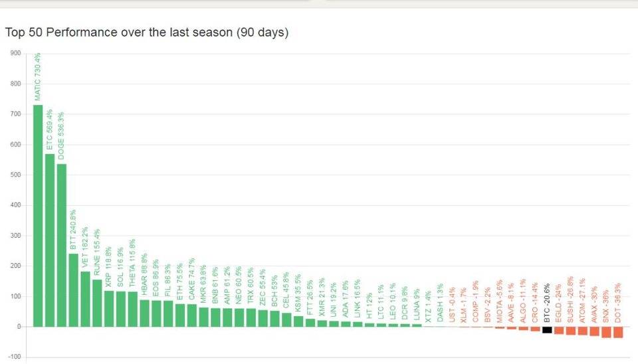This screenshot has width=638, height=364.
Task: Click the MATIC 730.4% bar
Action: pos(38,216)
